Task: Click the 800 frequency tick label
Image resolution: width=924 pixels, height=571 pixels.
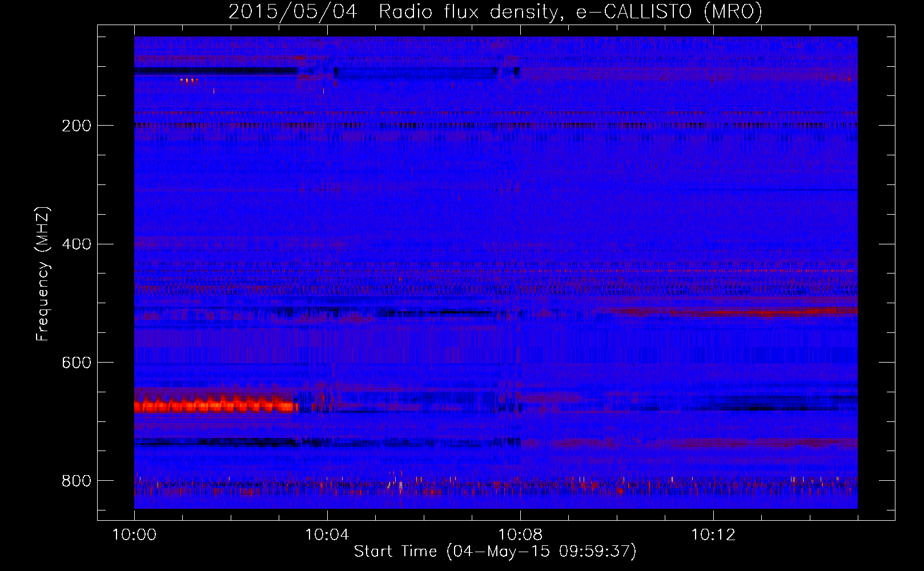Action: (x=77, y=481)
